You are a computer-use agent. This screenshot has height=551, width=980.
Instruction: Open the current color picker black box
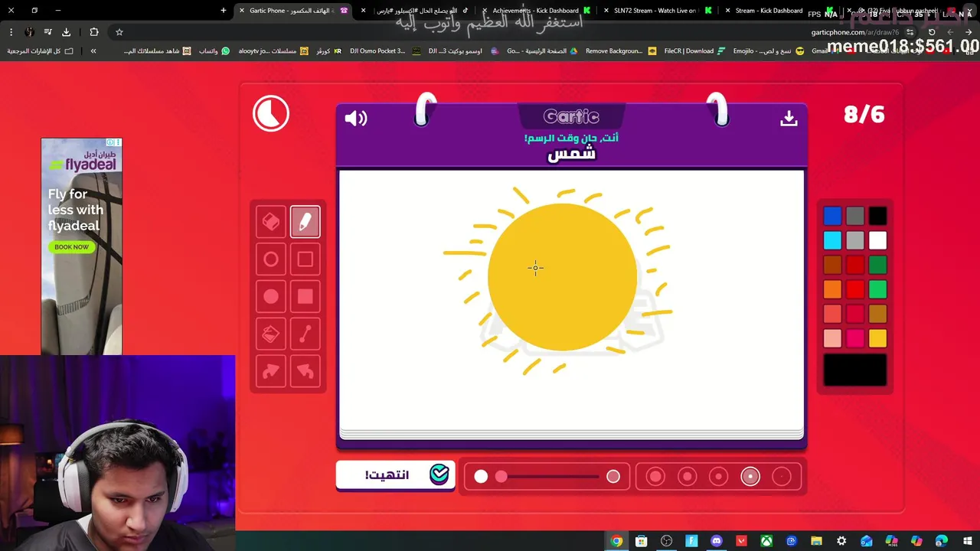pos(855,370)
